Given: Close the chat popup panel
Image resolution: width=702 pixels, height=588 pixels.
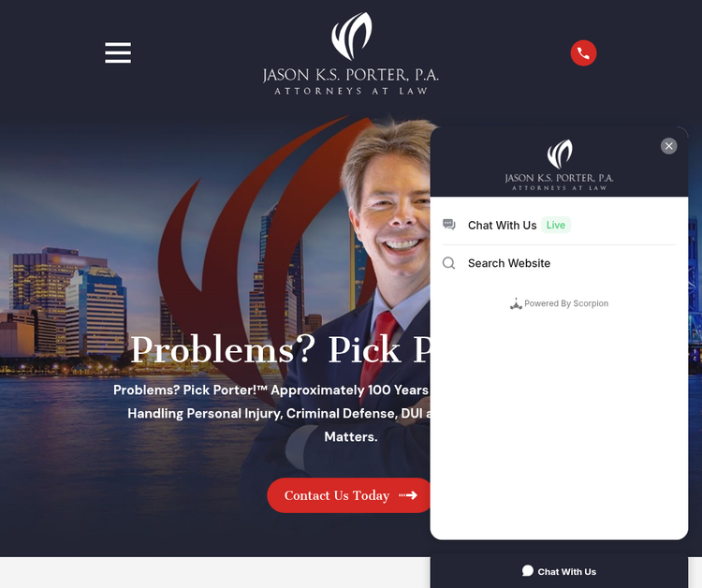Looking at the screenshot, I should [x=668, y=146].
